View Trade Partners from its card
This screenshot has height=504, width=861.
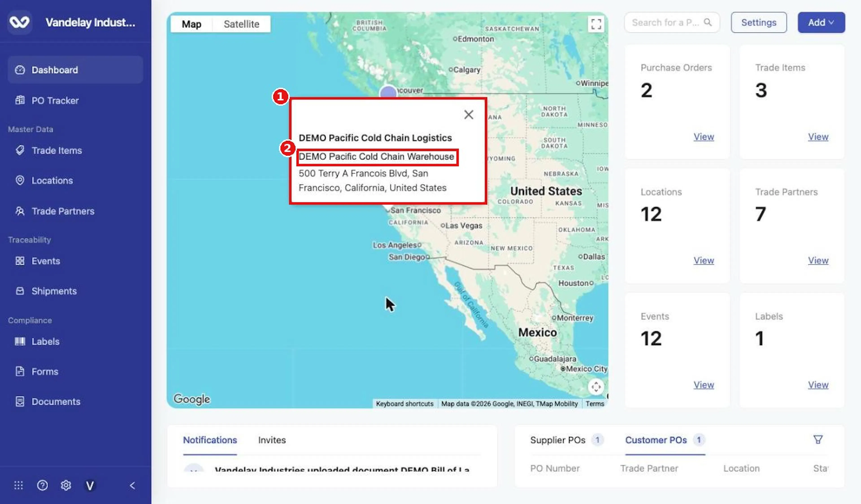[x=818, y=261]
